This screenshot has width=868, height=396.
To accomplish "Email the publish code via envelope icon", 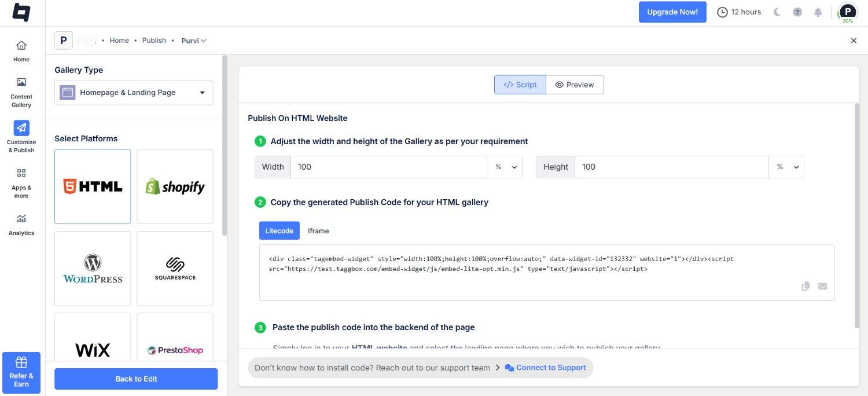I will [822, 285].
